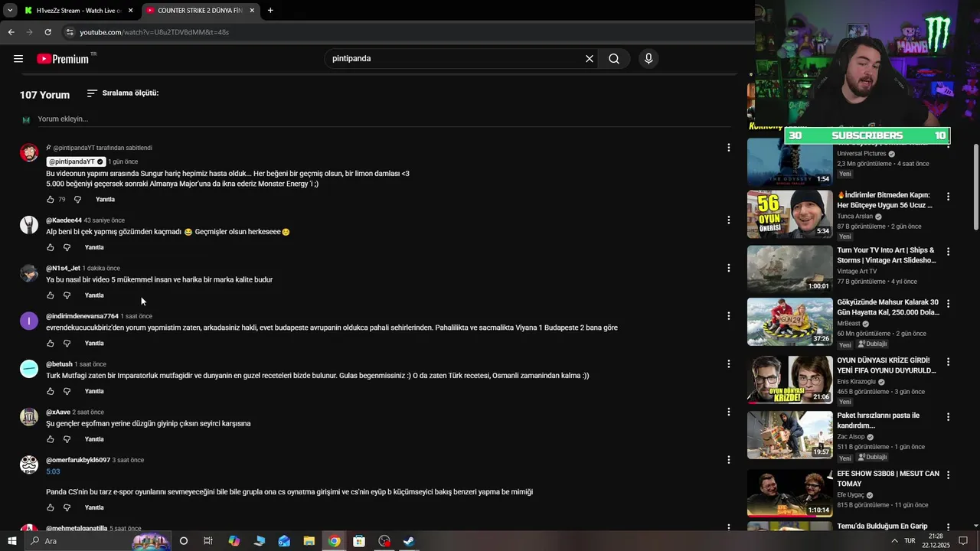Screen dimensions: 980x551
Task: Open the Turn Your TV Into Art video
Action: coord(789,269)
